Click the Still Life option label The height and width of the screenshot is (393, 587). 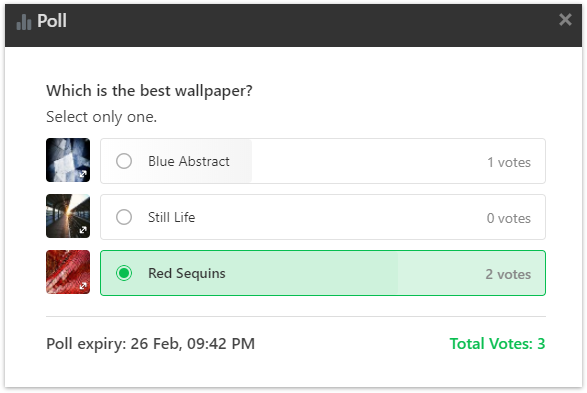click(x=171, y=217)
